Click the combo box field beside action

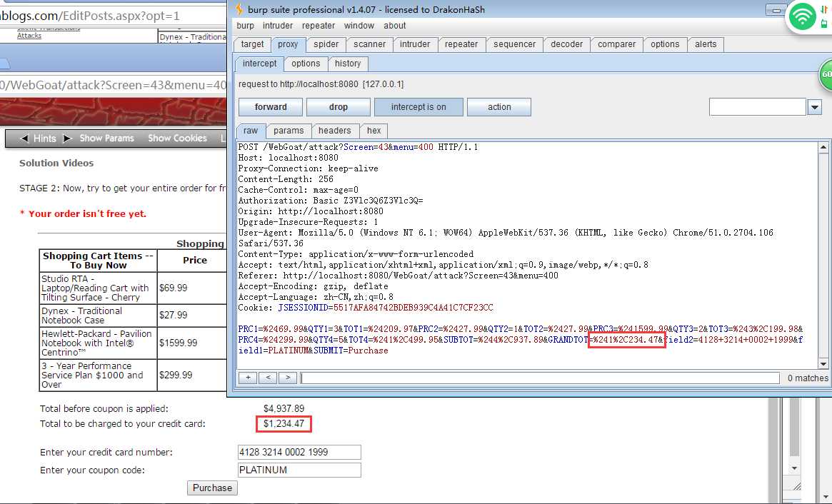pyautogui.click(x=758, y=107)
